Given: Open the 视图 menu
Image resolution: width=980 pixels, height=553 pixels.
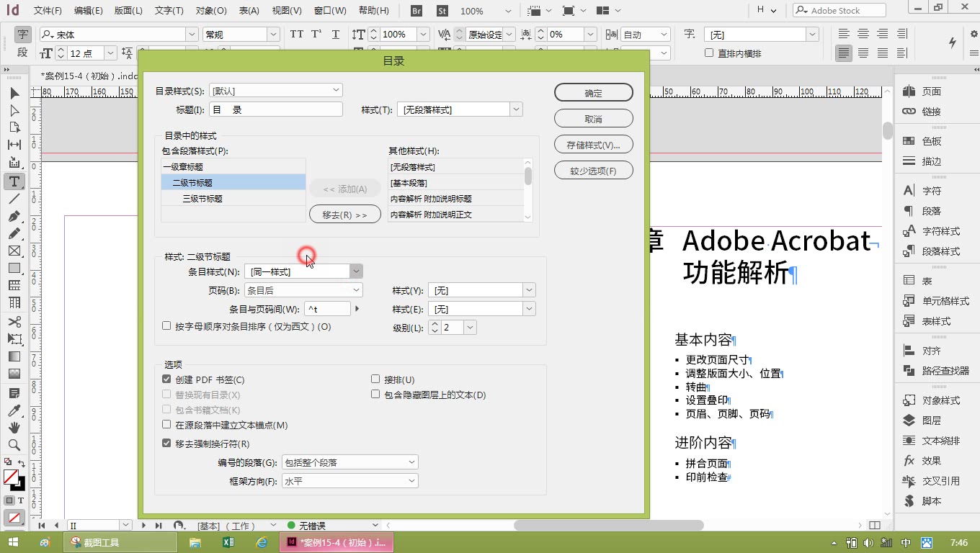Looking at the screenshot, I should coord(287,11).
